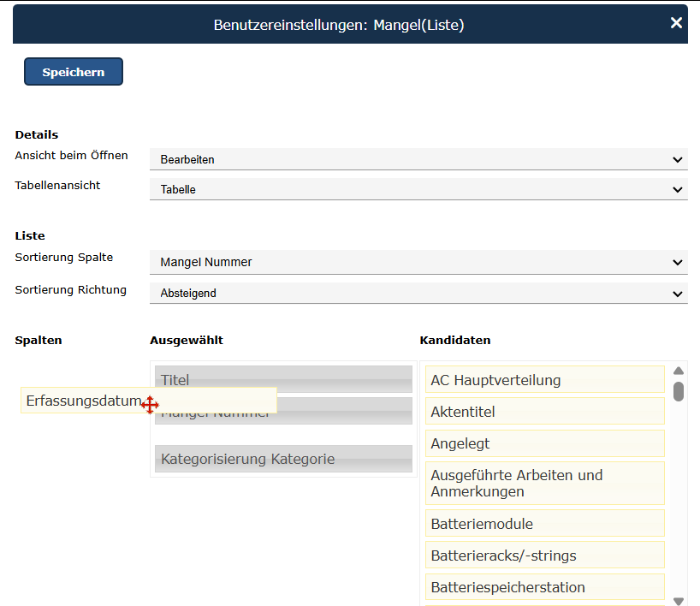
Task: Open the Tabellenansicht dropdown
Action: pos(418,189)
